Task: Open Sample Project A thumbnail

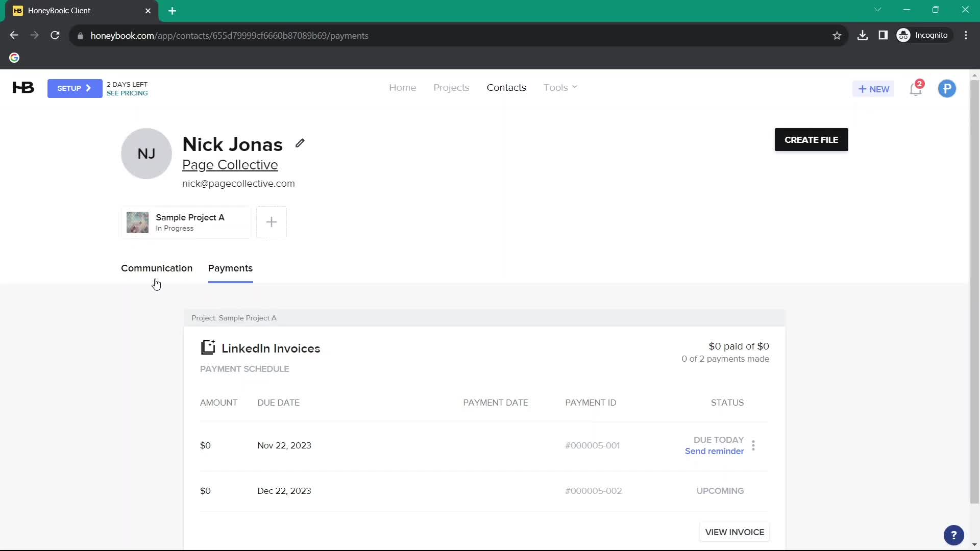Action: pyautogui.click(x=137, y=222)
